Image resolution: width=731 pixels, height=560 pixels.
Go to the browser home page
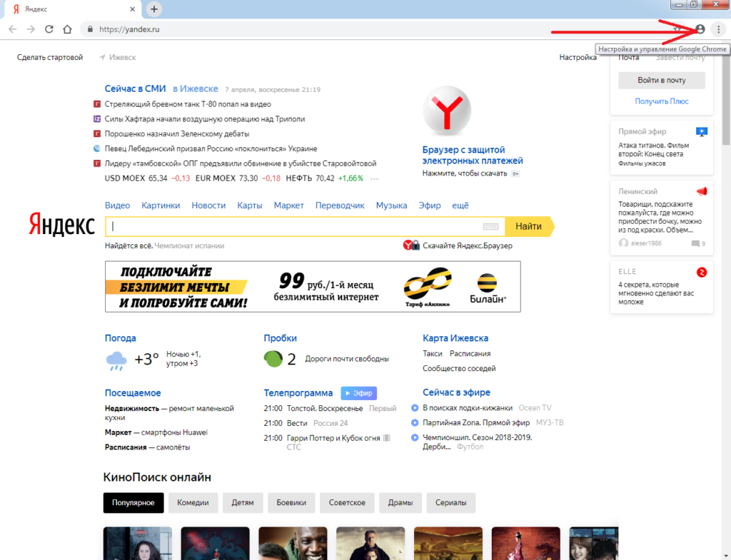[67, 29]
